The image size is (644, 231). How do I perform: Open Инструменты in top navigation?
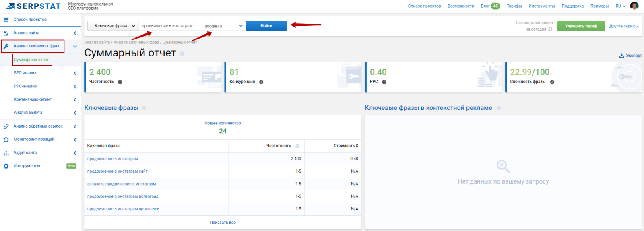[x=542, y=6]
